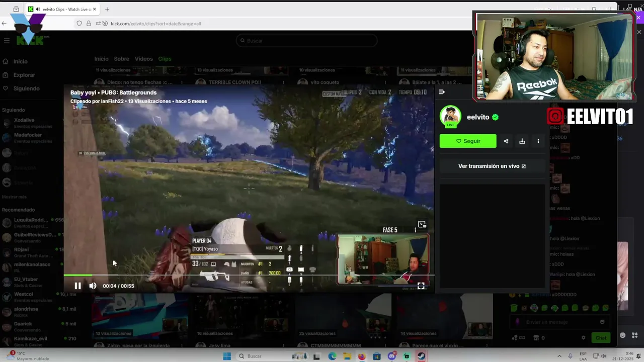Open eelvito's avatar with LIVE badge

point(450,117)
